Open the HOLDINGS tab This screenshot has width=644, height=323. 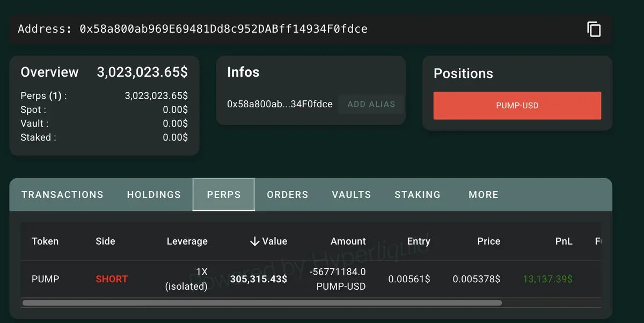154,195
